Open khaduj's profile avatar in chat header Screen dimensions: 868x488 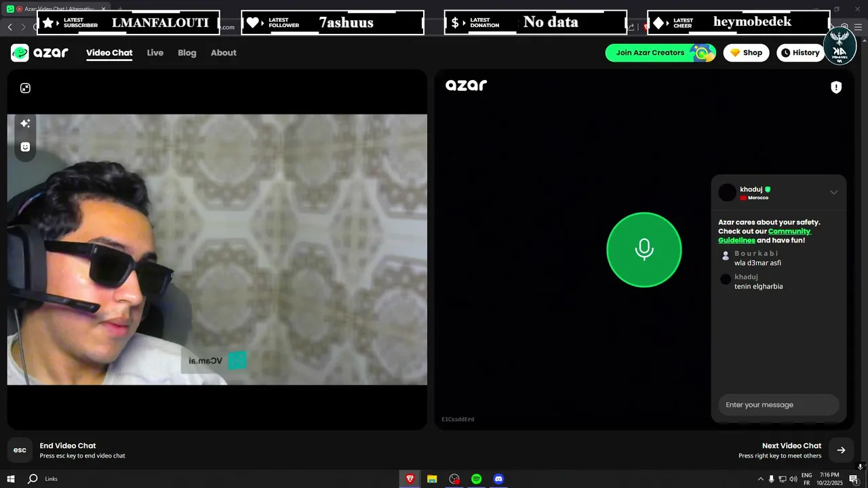point(727,192)
